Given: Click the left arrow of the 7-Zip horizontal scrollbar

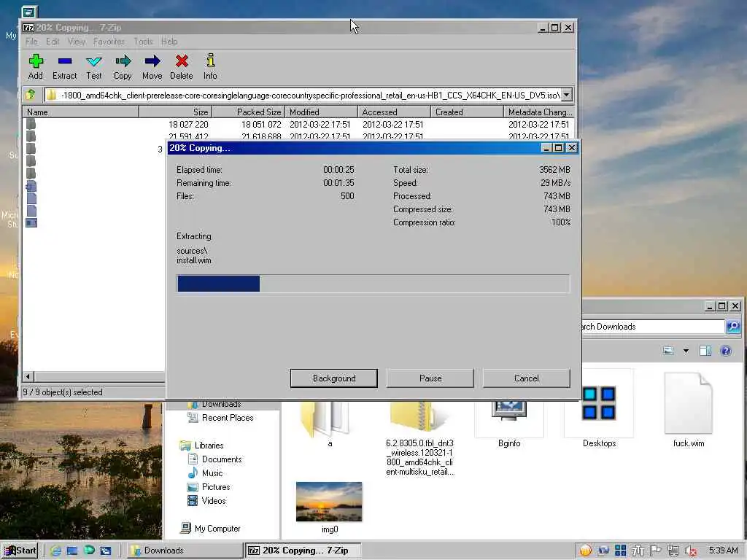Looking at the screenshot, I should (28, 377).
